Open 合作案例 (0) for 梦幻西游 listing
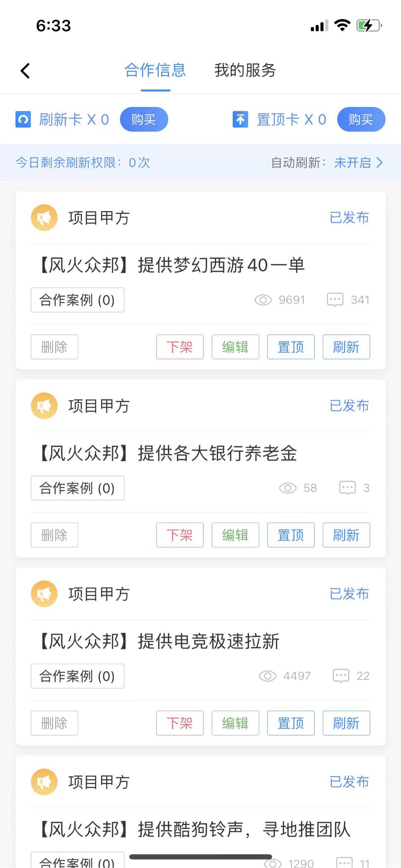Image resolution: width=401 pixels, height=868 pixels. pos(77,300)
